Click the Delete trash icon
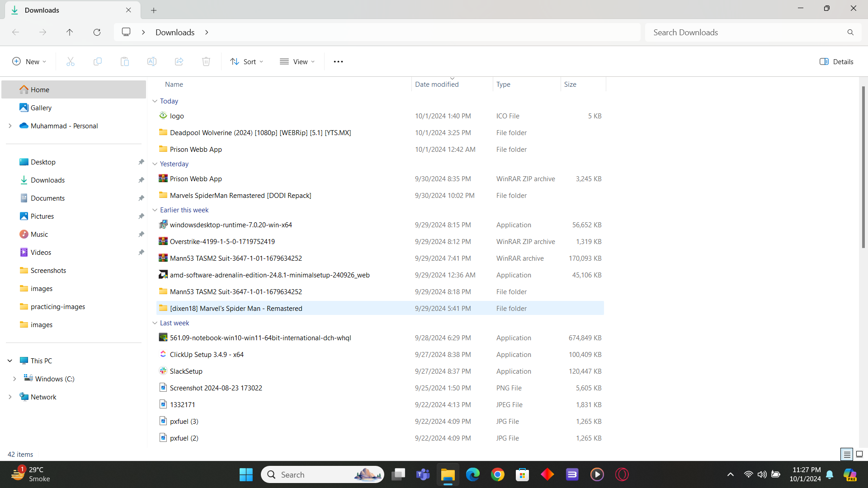The image size is (868, 488). click(206, 62)
